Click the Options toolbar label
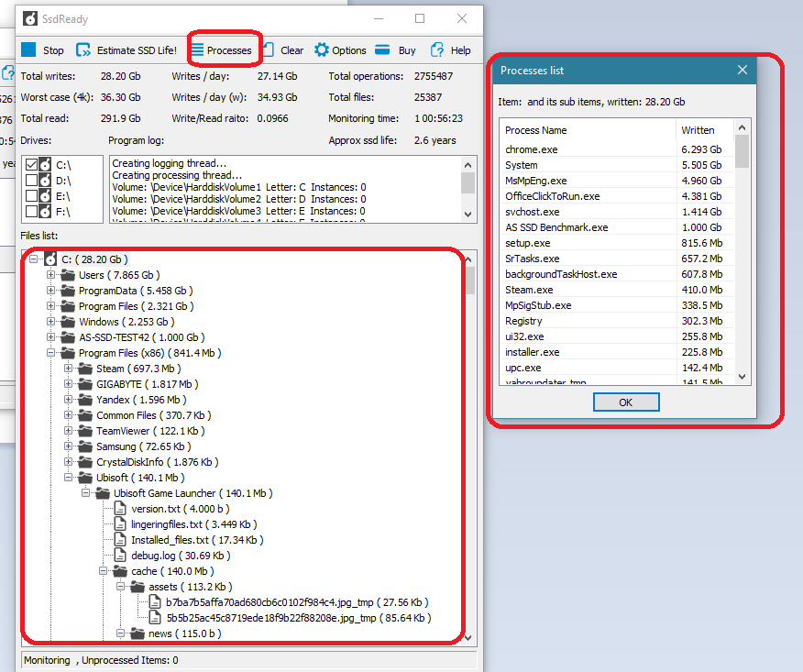Screen dimensions: 803x672 coord(348,50)
